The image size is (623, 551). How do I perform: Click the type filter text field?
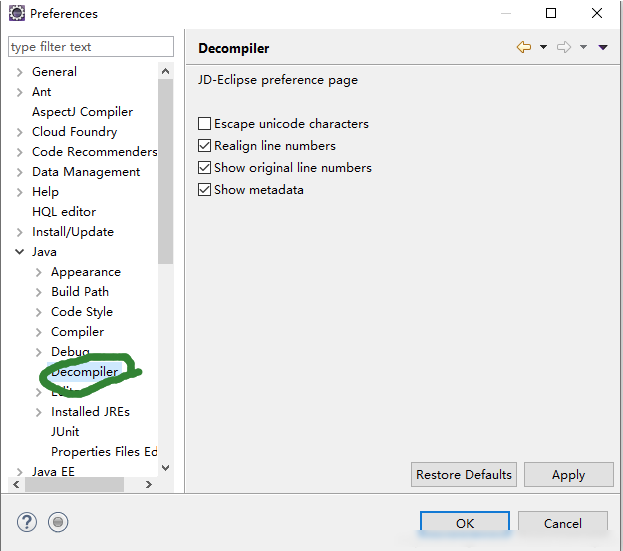[90, 47]
